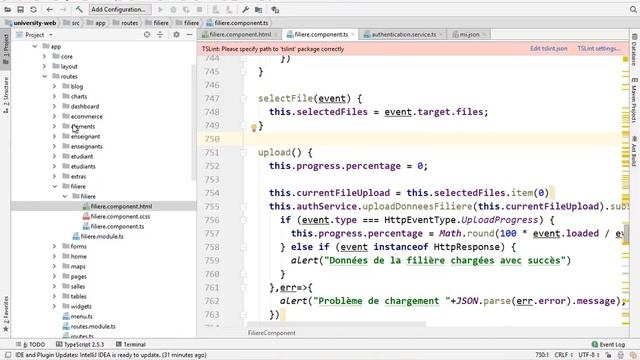Click the lock read-only icon in status bar

608,355
